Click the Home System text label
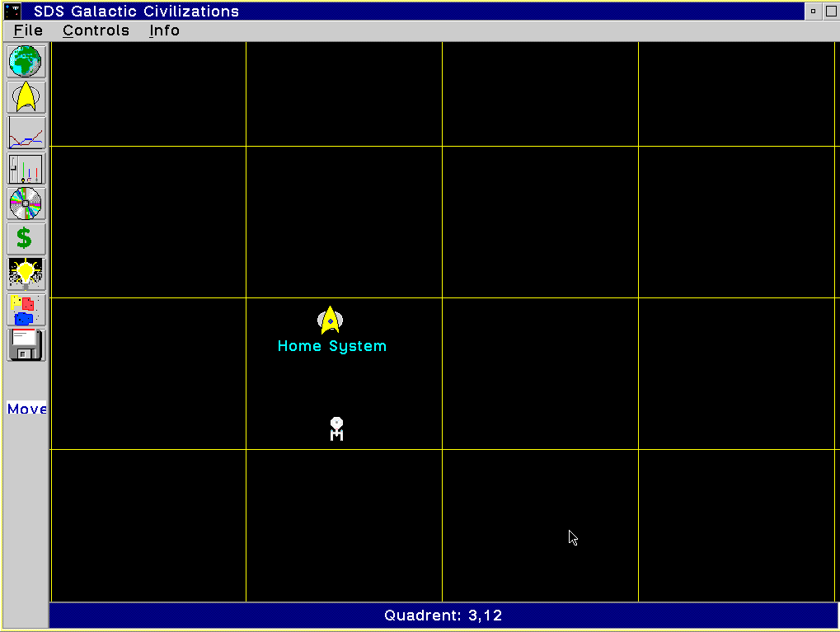Screen dimensions: 840x632 pyautogui.click(x=332, y=346)
